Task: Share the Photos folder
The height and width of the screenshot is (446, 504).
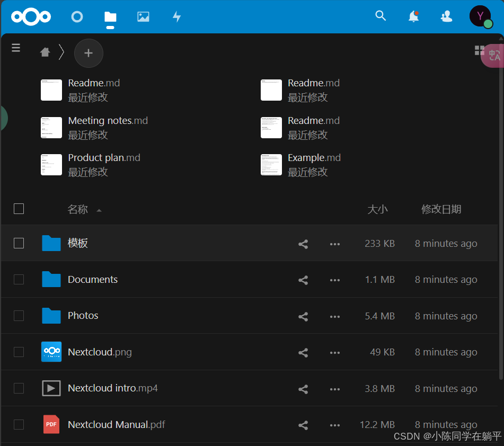Action: pyautogui.click(x=303, y=317)
